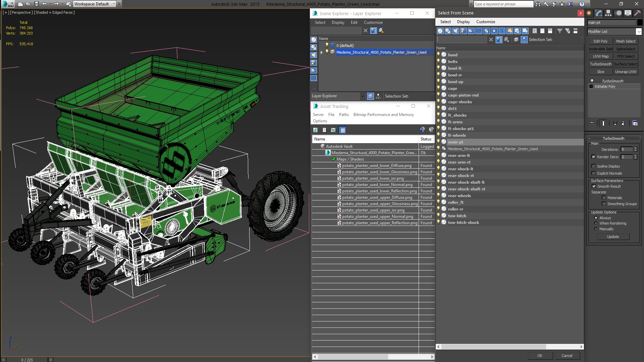Enable Render Iters checkbox
The height and width of the screenshot is (362, 644).
594,157
